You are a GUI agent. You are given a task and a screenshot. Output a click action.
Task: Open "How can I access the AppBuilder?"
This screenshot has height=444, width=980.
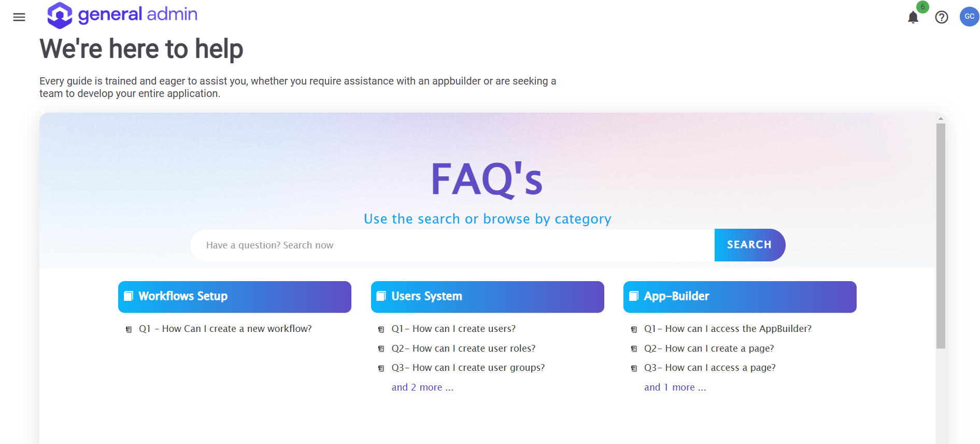pyautogui.click(x=728, y=329)
